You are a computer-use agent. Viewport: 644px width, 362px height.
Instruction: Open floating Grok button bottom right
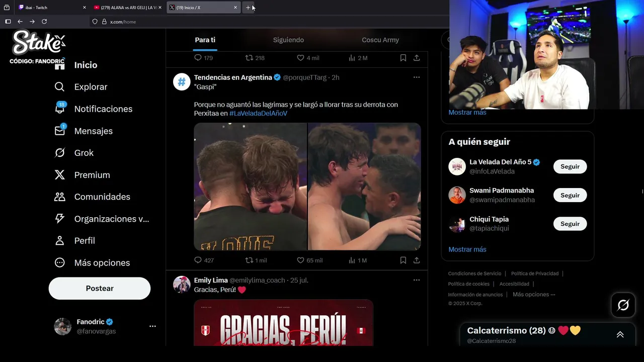click(623, 305)
